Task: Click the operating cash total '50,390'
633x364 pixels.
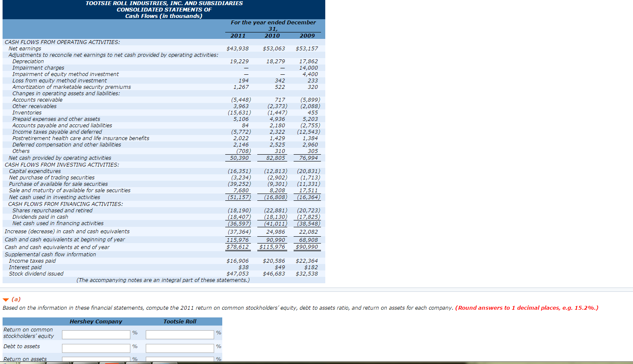Action: click(239, 158)
